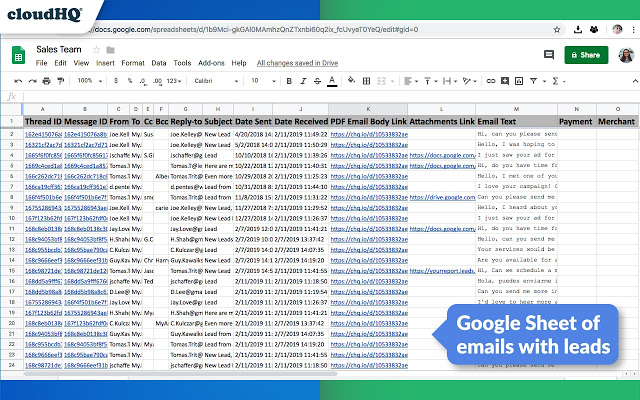The height and width of the screenshot is (400, 640).
Task: Click the Borders icon
Action: click(366, 80)
